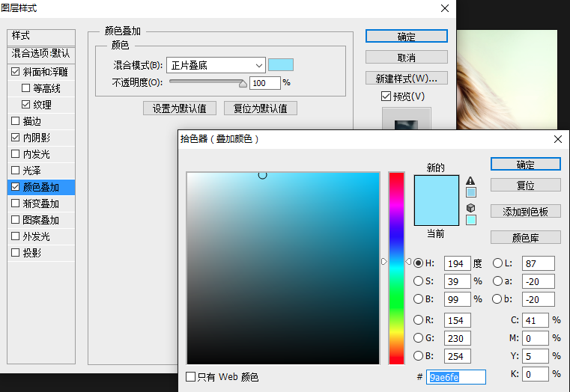Click the opacity value field showing 100
The image size is (570, 392).
(265, 83)
